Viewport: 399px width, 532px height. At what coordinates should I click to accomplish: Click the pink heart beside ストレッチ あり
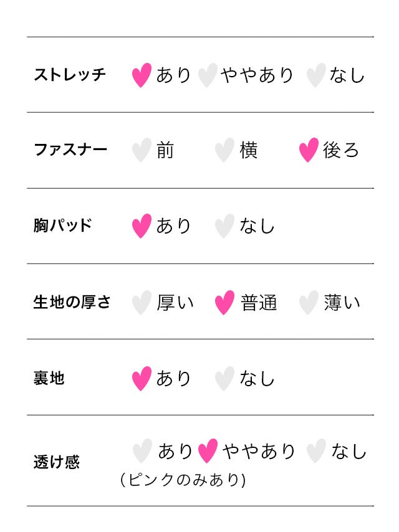142,75
